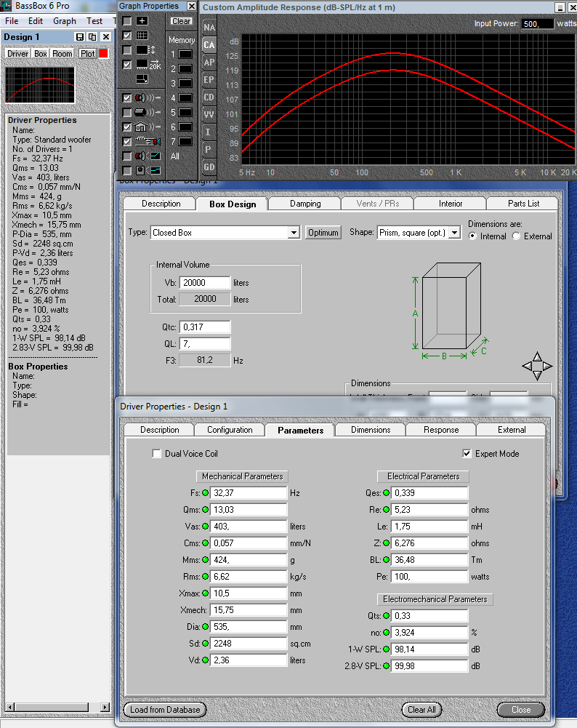Click the dimension navigation arrows icon

tap(537, 366)
